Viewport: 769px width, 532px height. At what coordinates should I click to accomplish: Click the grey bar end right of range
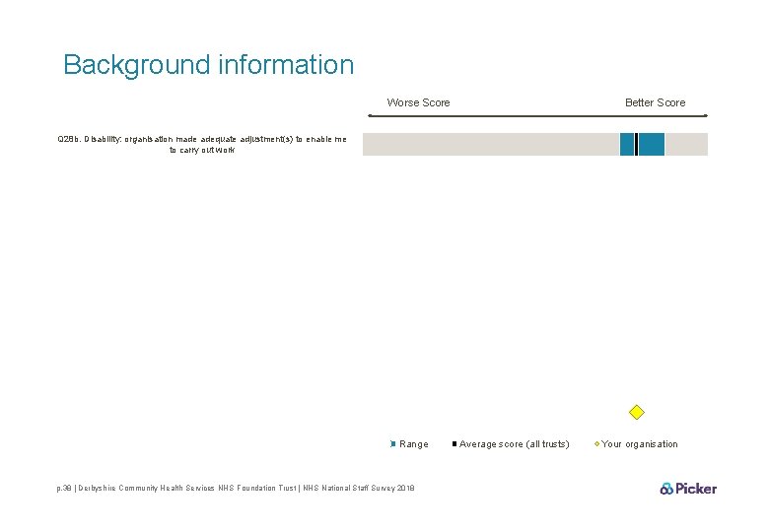[x=686, y=145]
